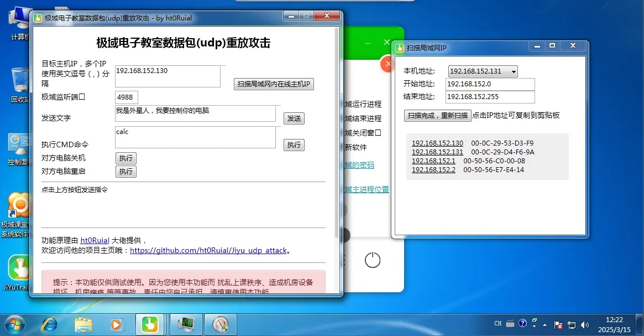Image resolution: width=644 pixels, height=336 pixels.
Task: Click 执行 next to 对方电脑关机
Action: tap(125, 158)
